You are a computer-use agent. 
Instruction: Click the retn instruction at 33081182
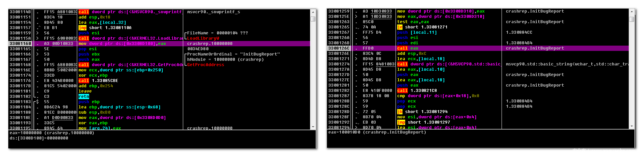point(84,97)
